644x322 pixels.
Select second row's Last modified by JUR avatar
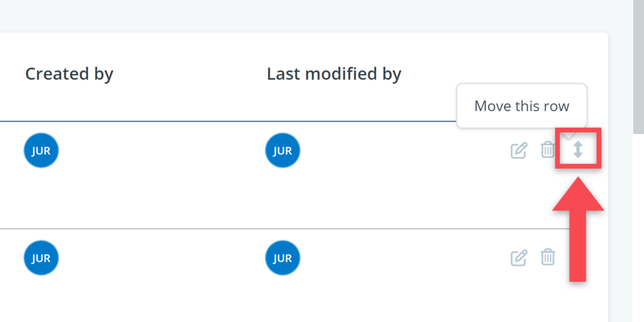point(283,258)
